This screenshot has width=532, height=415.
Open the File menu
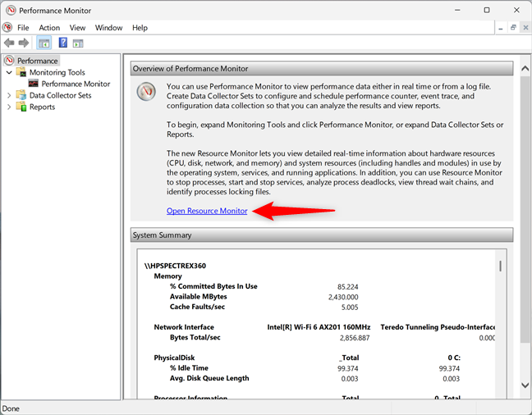pyautogui.click(x=23, y=28)
